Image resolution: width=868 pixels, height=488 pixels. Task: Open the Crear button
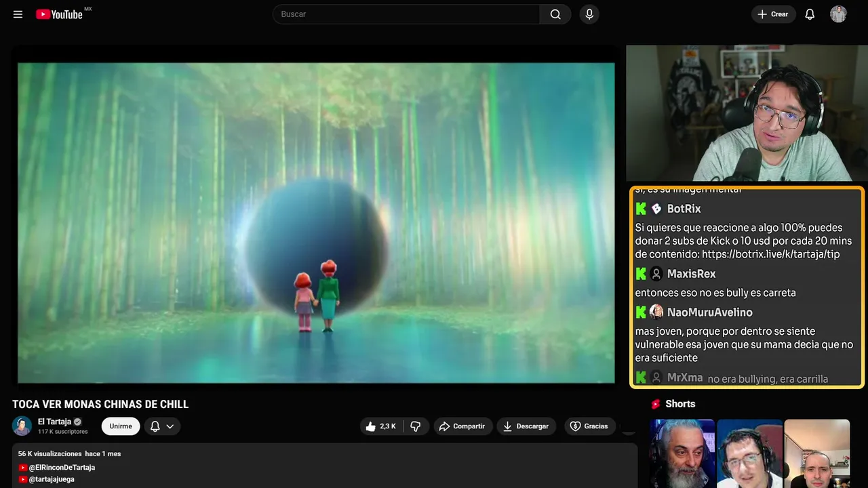(x=773, y=14)
